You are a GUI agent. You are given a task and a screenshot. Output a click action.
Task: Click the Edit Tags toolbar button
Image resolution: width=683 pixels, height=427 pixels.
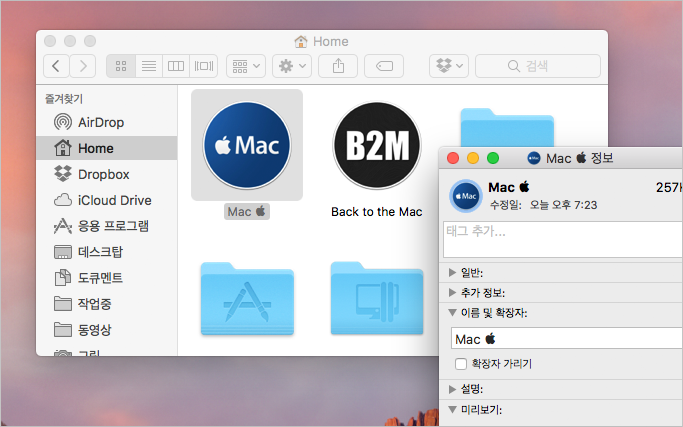384,66
